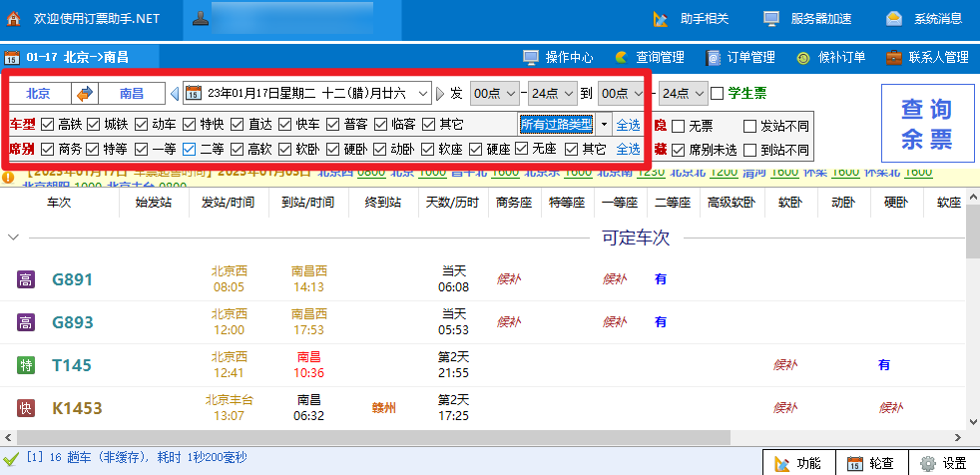Click the swap stations arrow icon
Screen dimensions: 980x475
[85, 94]
